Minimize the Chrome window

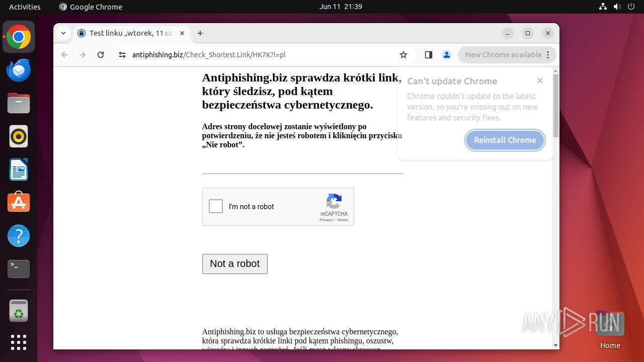coord(508,33)
